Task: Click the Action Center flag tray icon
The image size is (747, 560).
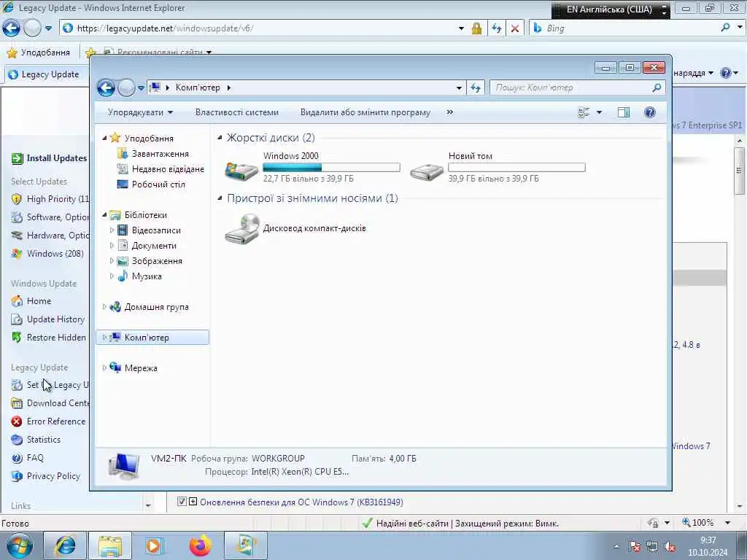Action: pyautogui.click(x=634, y=547)
